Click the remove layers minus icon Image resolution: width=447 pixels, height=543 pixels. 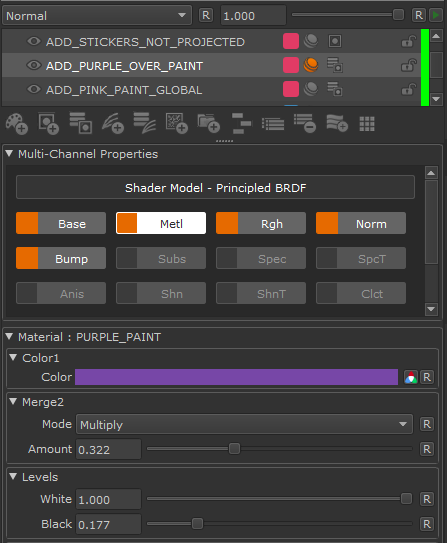coord(305,124)
